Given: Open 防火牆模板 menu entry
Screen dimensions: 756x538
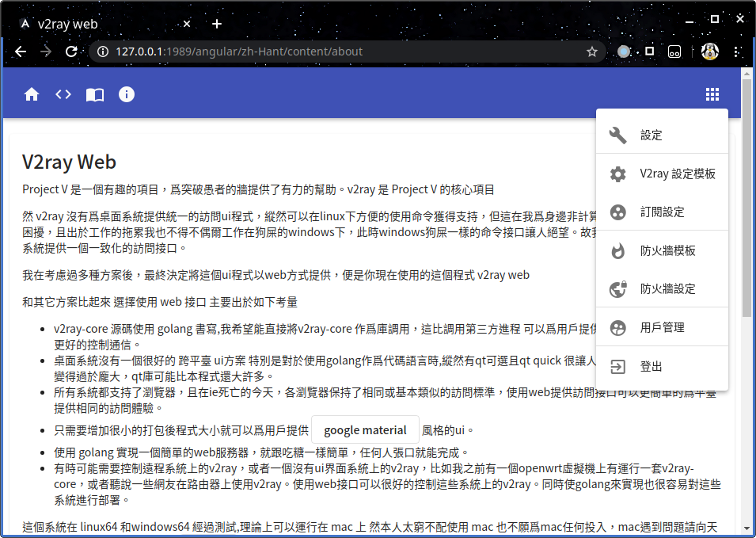Looking at the screenshot, I should tap(662, 251).
